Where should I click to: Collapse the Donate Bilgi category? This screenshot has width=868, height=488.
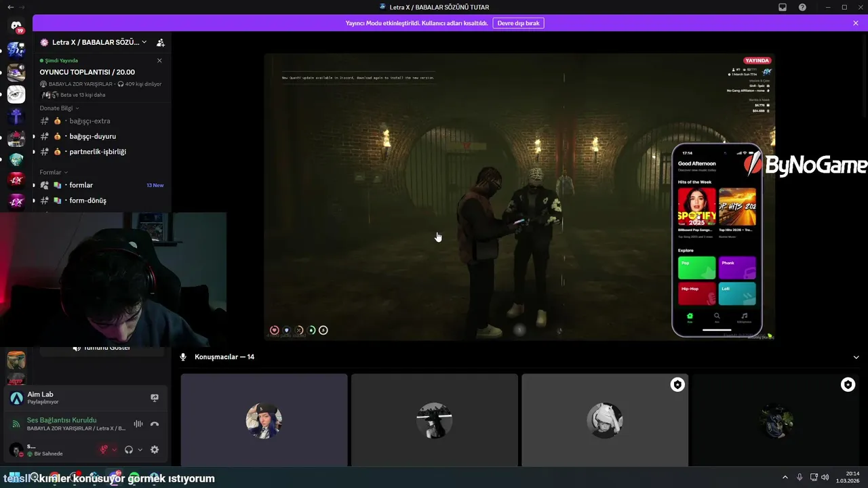60,108
